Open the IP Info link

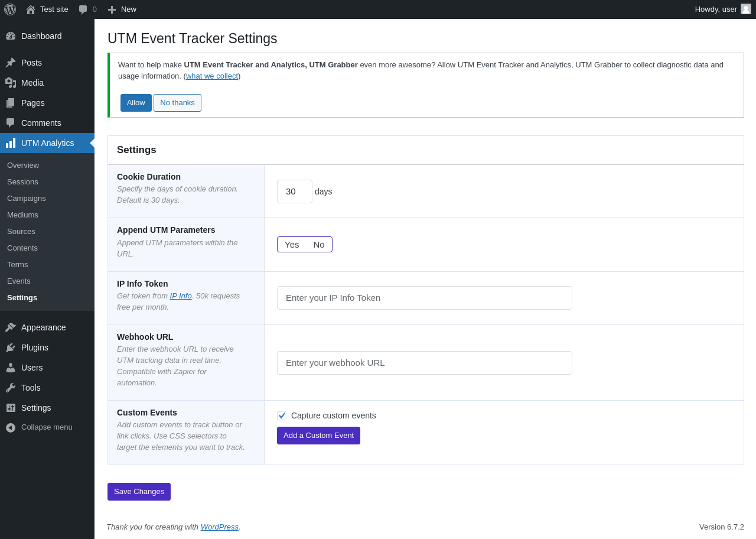click(x=181, y=296)
